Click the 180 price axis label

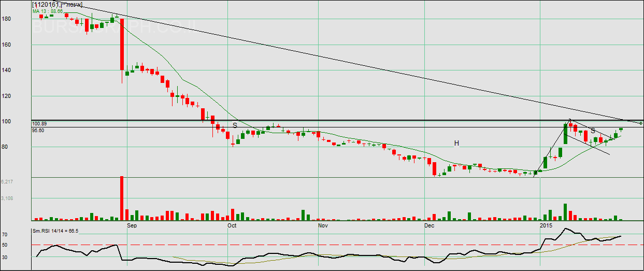click(x=7, y=19)
